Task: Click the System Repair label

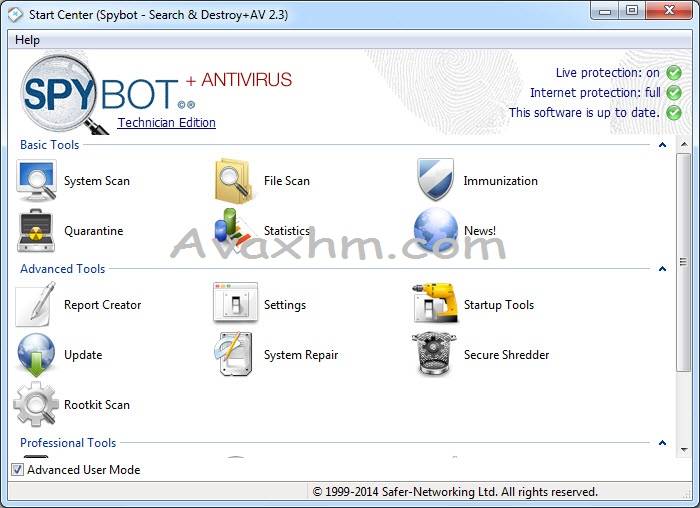Action: pyautogui.click(x=301, y=355)
